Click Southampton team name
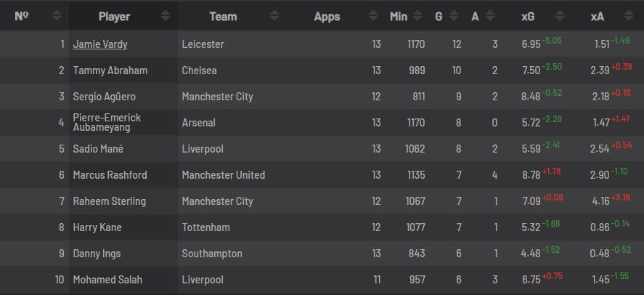 (212, 254)
